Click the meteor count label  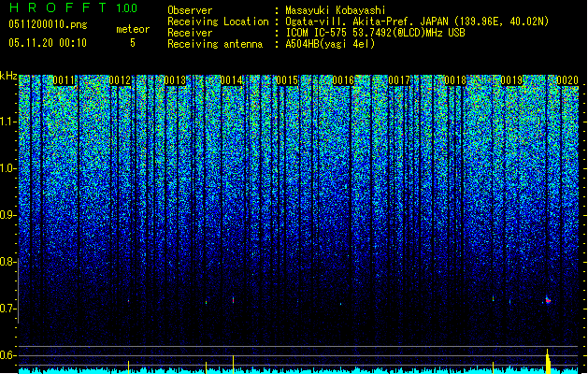coord(133,29)
